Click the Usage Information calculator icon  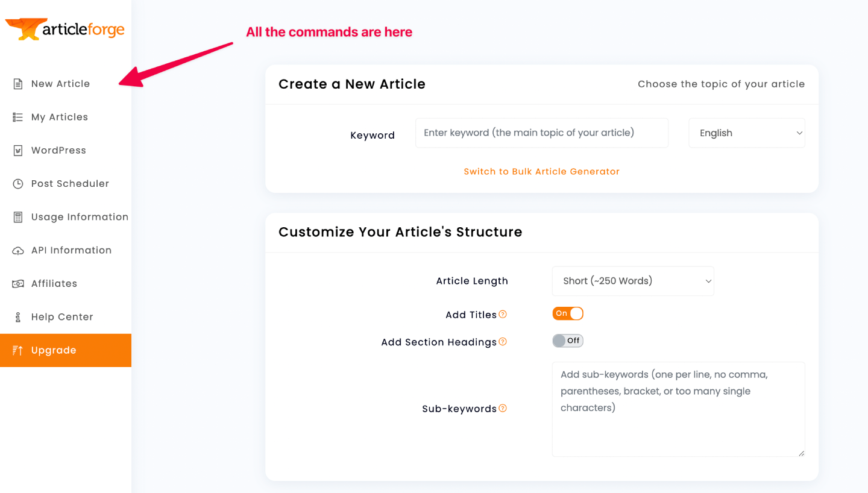[x=18, y=217]
